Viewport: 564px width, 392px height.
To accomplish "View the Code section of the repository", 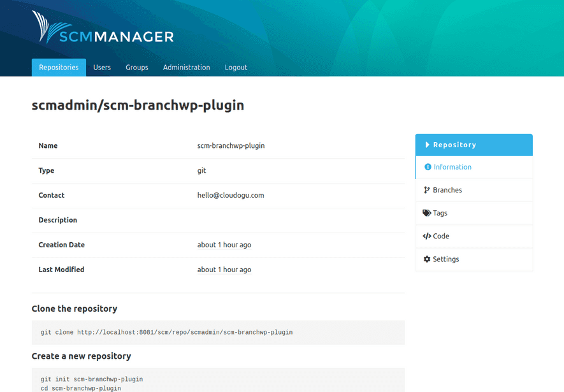I will [x=441, y=236].
